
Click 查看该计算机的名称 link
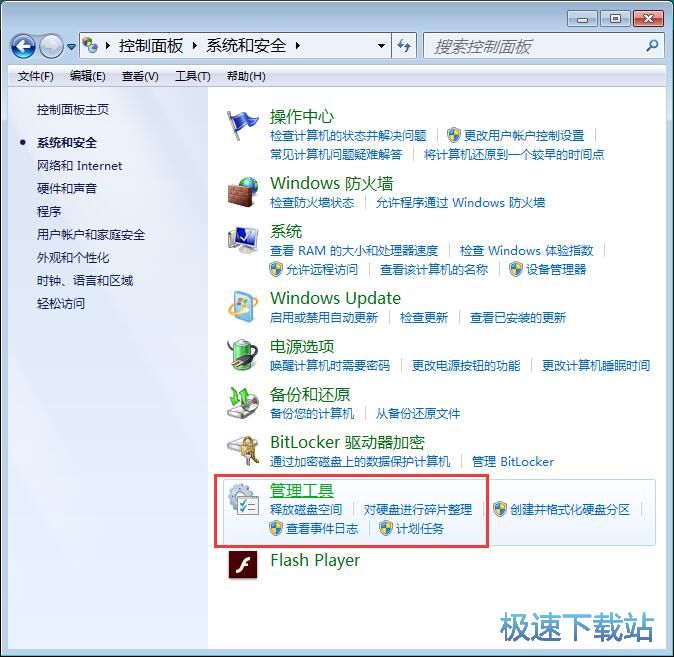434,270
